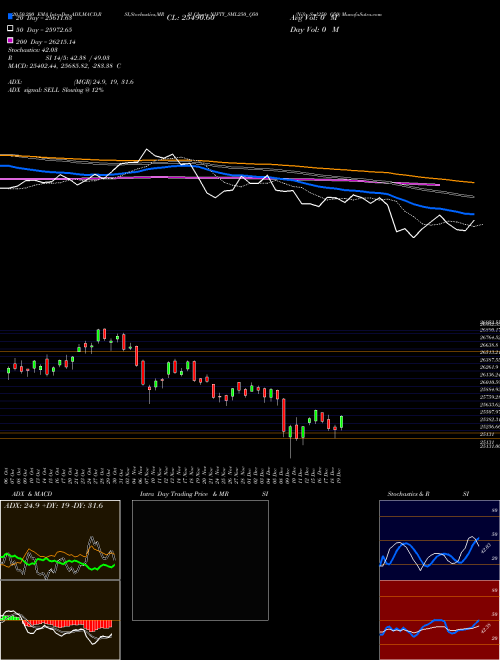Click the Avg Vol: 0 M label
This screenshot has height=660, width=500.
tap(314, 18)
